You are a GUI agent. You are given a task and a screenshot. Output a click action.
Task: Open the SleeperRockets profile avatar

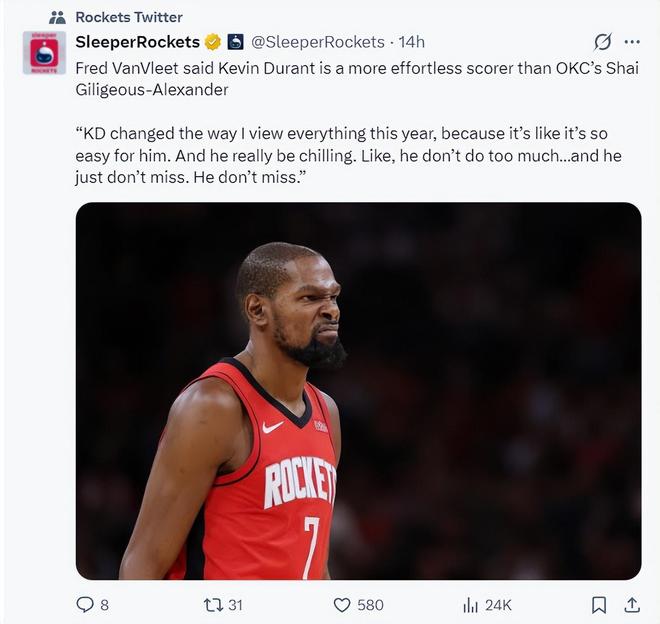44,53
